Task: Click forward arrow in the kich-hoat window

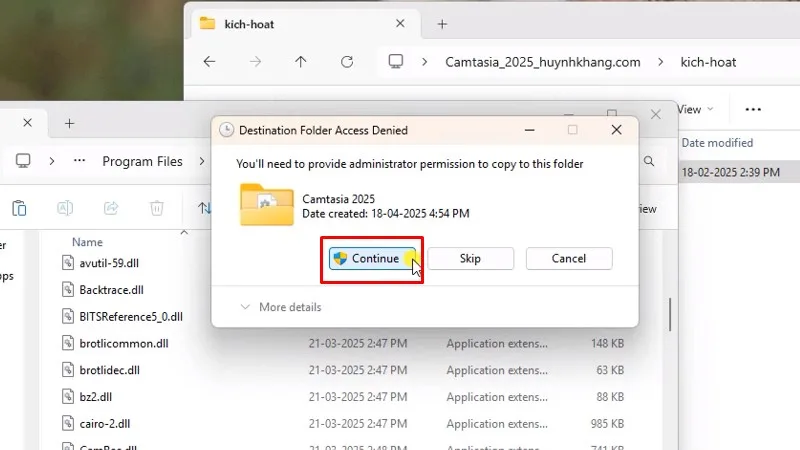Action: click(x=255, y=62)
